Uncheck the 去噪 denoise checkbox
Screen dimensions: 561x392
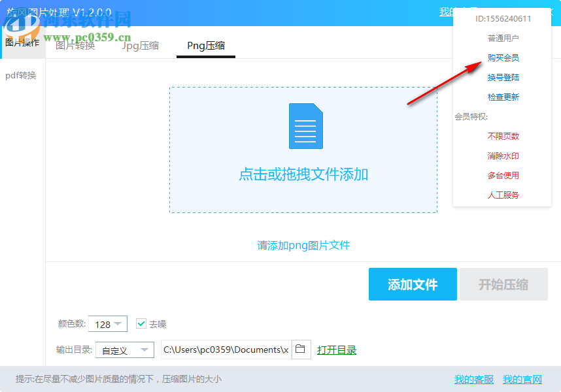click(141, 323)
